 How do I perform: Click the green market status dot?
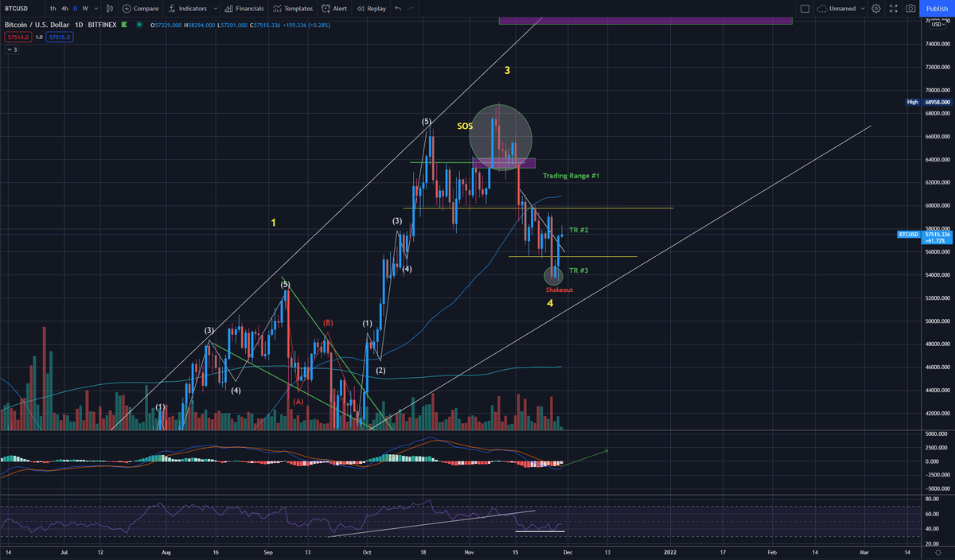[x=140, y=25]
